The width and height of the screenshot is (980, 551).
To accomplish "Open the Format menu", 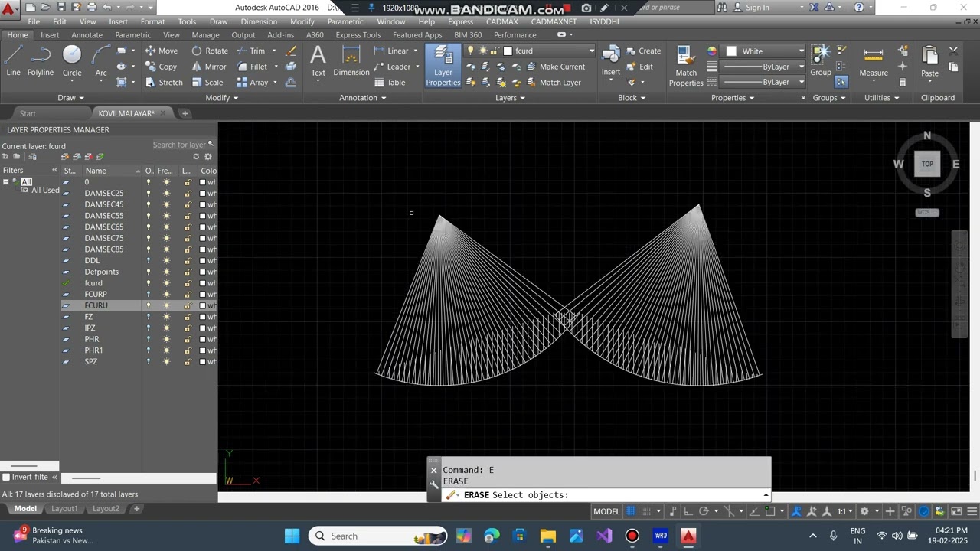I will pyautogui.click(x=152, y=21).
